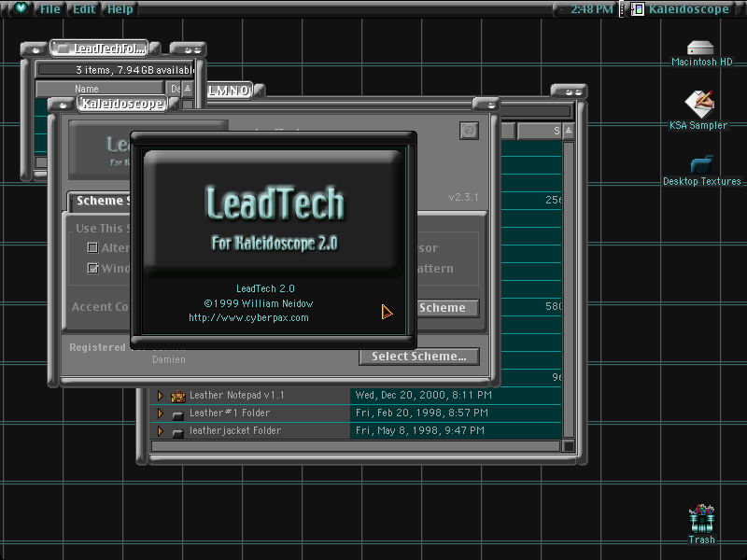Click the v2.3.1 version text

(463, 197)
